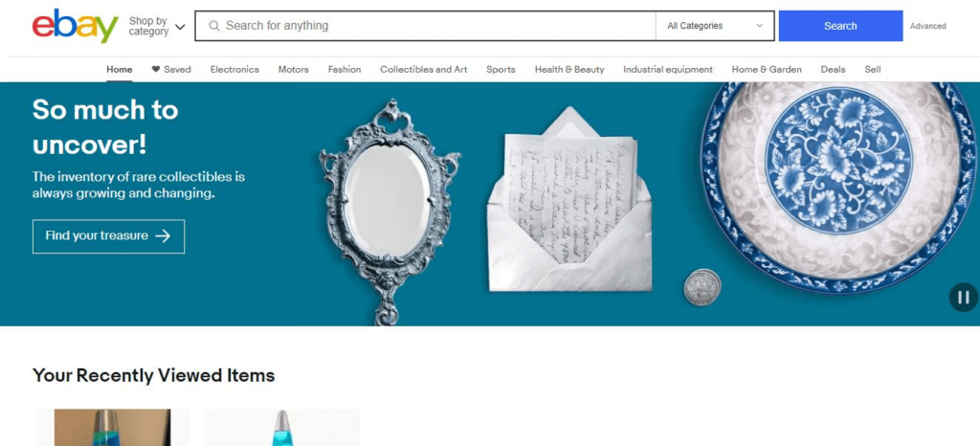Click the arrow in Find your treasure
The image size is (980, 446).
click(163, 236)
